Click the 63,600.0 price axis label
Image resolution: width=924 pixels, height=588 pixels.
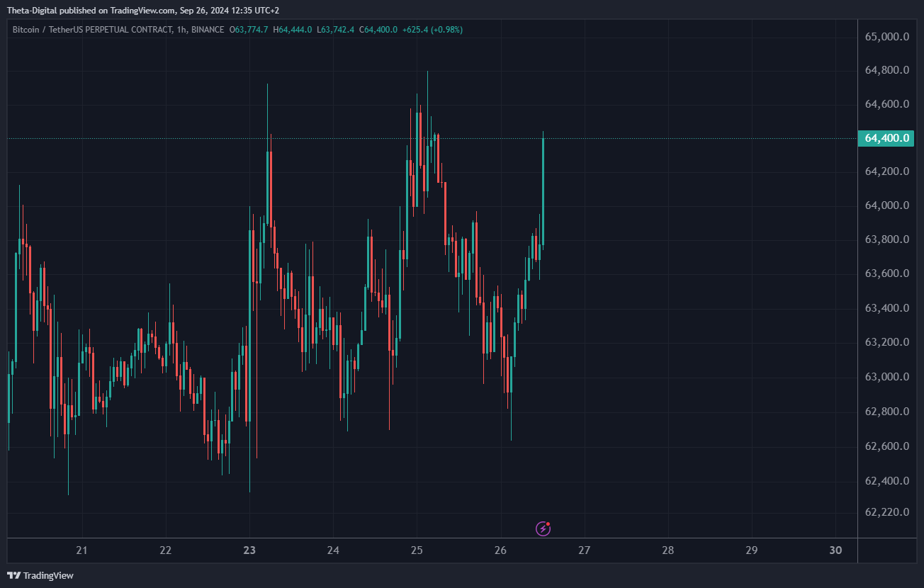coord(886,273)
